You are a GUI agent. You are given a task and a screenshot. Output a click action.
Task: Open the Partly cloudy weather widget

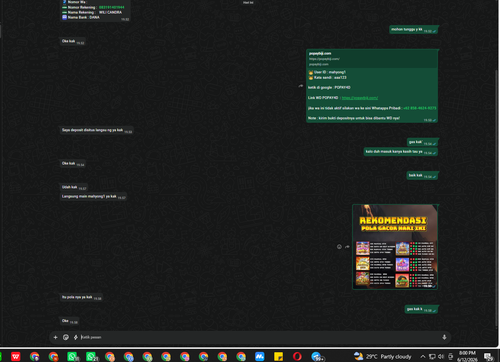click(x=383, y=356)
